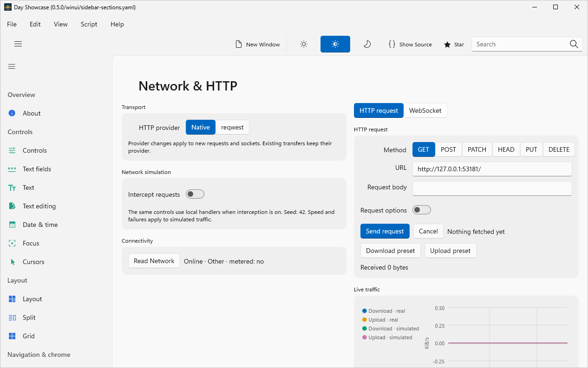
Task: Choose GET method
Action: (x=424, y=149)
